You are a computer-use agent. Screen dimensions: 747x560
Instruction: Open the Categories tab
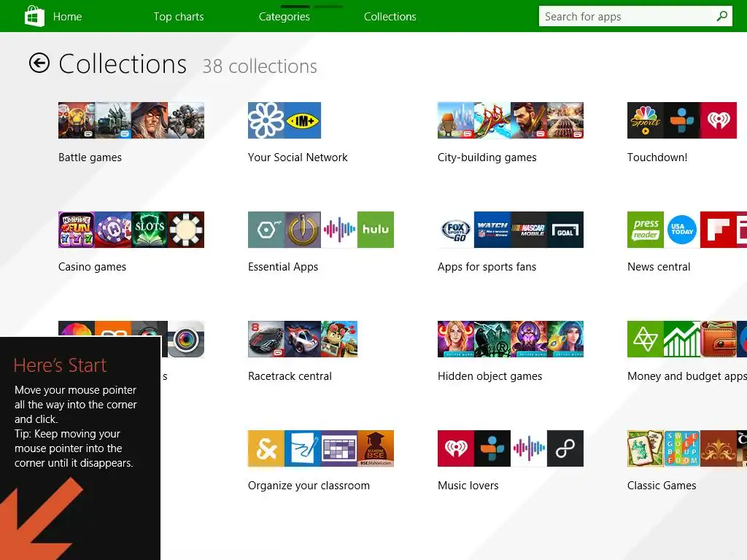(x=285, y=17)
